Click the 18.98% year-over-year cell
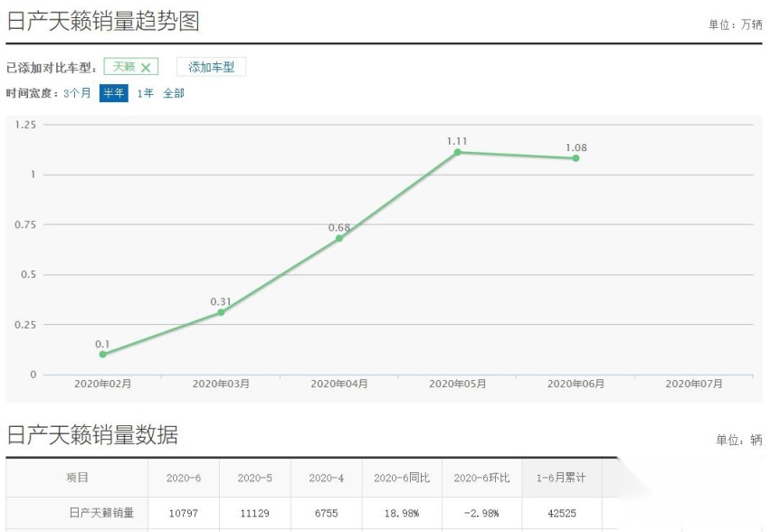The image size is (771, 532). point(402,513)
